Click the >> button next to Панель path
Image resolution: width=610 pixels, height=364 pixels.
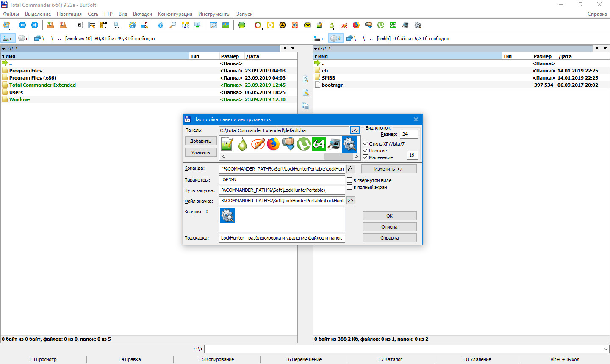click(x=355, y=130)
